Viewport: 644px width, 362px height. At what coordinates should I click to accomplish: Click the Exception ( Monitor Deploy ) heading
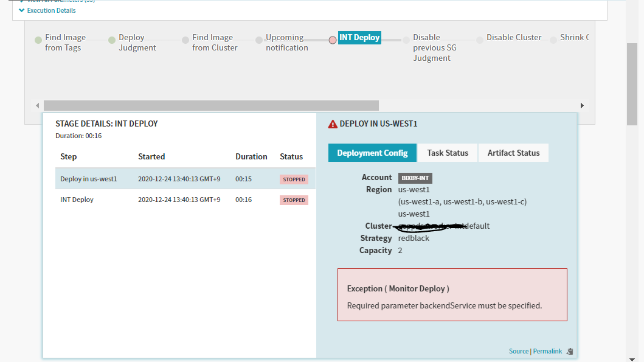(x=398, y=288)
